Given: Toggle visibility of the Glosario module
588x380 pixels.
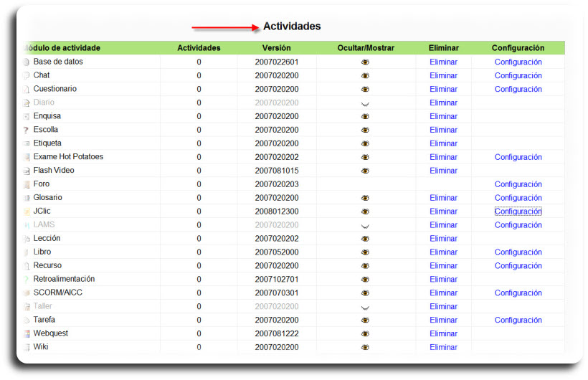Looking at the screenshot, I should point(365,198).
